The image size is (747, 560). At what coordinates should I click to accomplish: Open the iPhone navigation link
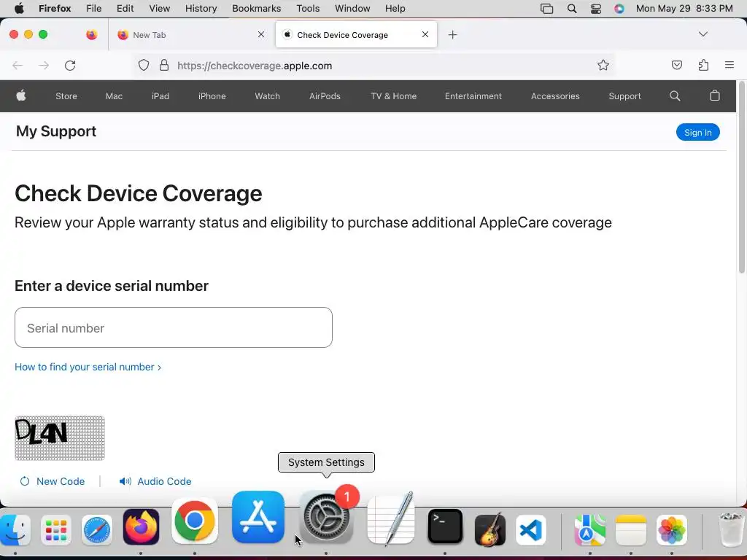tap(212, 96)
